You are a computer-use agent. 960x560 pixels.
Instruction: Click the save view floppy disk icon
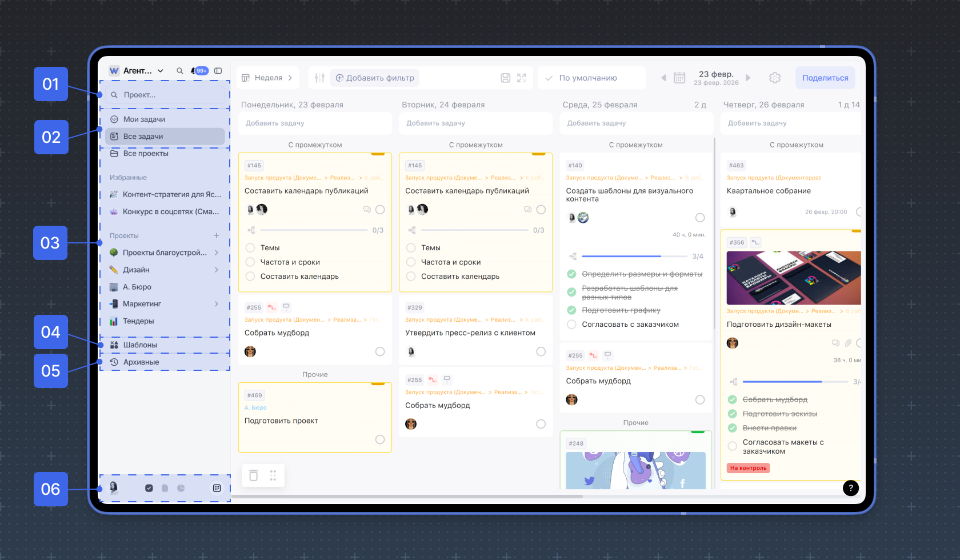[x=505, y=78]
